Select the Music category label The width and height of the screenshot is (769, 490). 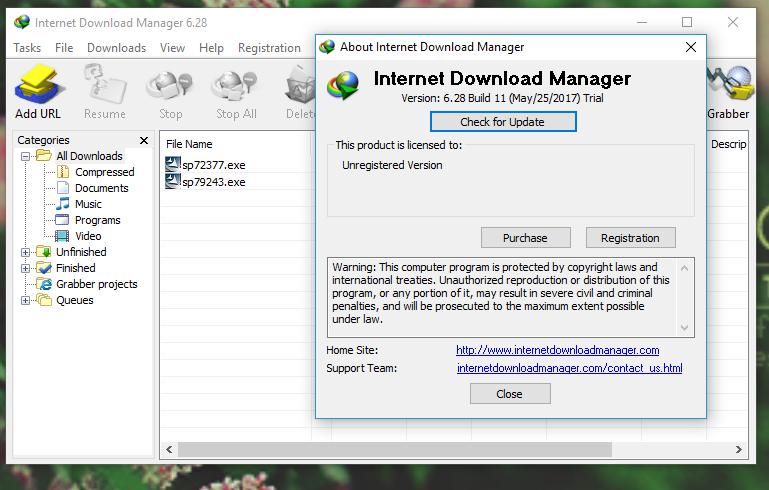(88, 204)
